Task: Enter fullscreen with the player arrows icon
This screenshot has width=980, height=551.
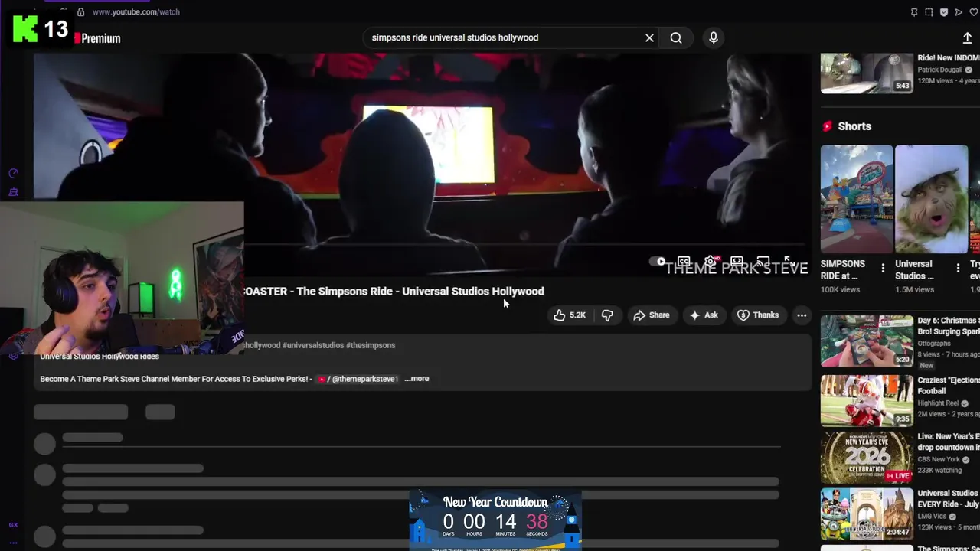Action: [x=789, y=262]
